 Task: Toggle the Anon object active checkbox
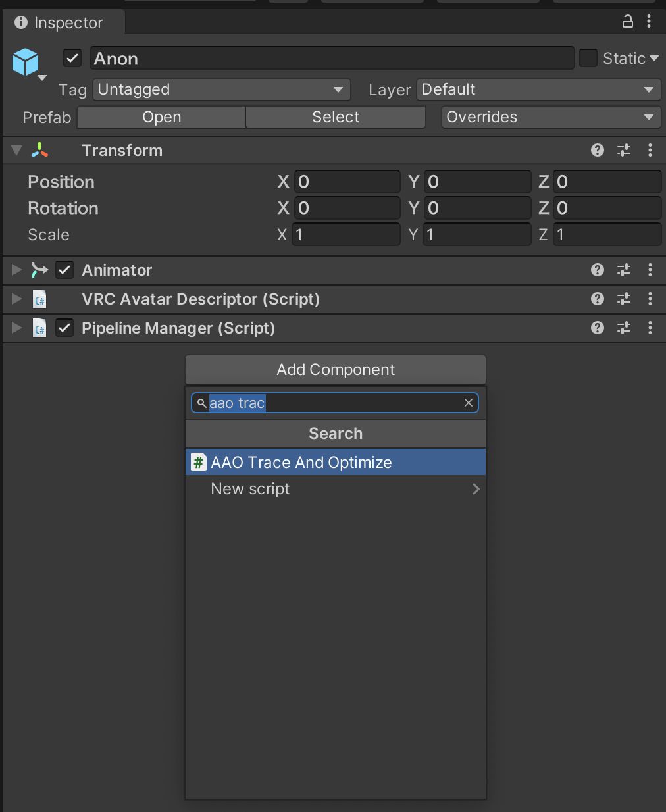point(72,58)
